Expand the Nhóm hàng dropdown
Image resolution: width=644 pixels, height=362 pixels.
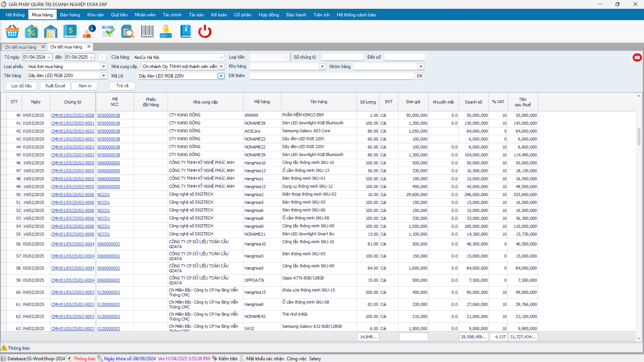coord(421,66)
